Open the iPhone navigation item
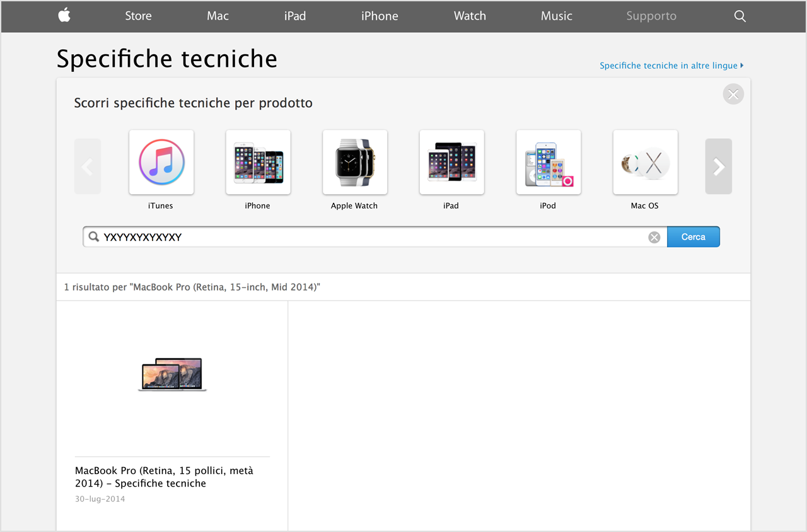The width and height of the screenshot is (807, 532). click(x=380, y=16)
